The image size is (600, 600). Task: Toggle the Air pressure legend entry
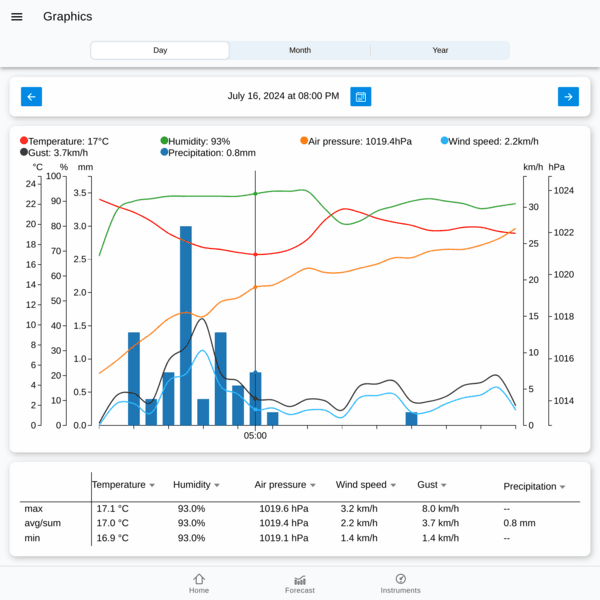(356, 141)
